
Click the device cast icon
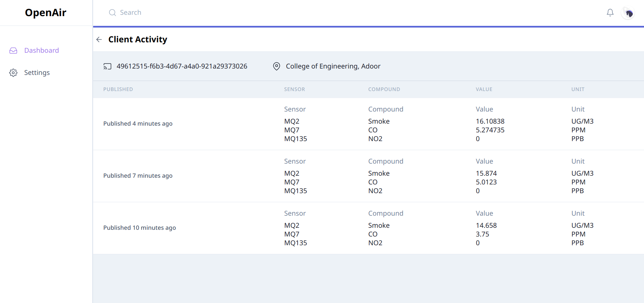(107, 66)
